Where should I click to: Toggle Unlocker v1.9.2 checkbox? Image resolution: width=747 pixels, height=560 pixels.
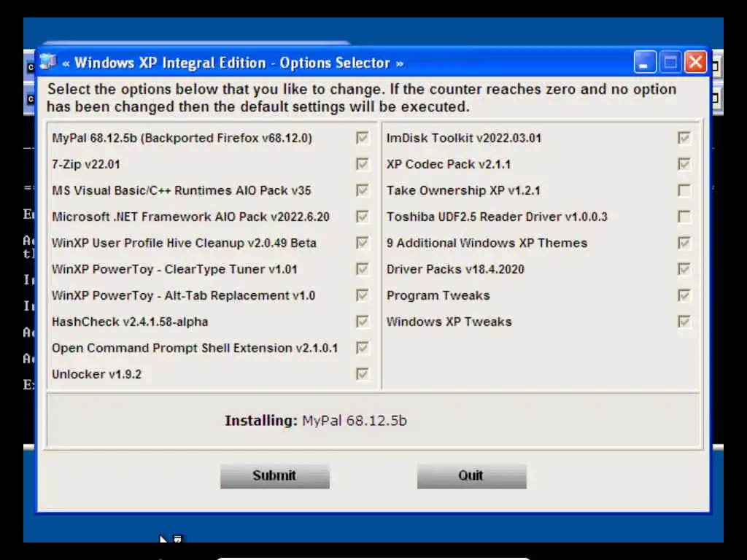click(x=362, y=374)
